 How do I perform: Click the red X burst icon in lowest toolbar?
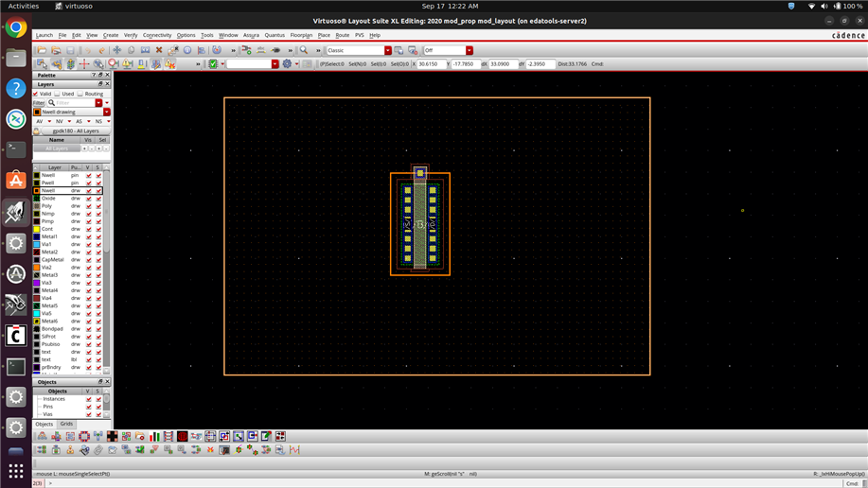point(210,450)
